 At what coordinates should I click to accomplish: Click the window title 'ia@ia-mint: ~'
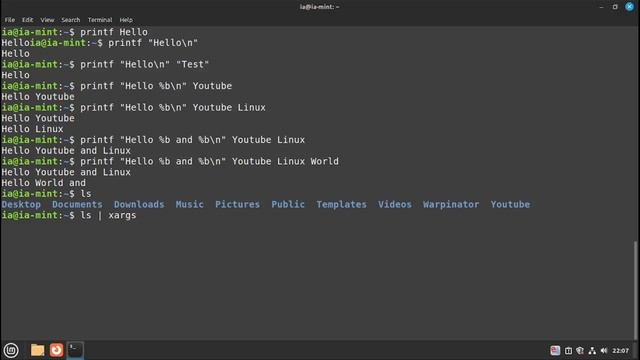(x=320, y=7)
